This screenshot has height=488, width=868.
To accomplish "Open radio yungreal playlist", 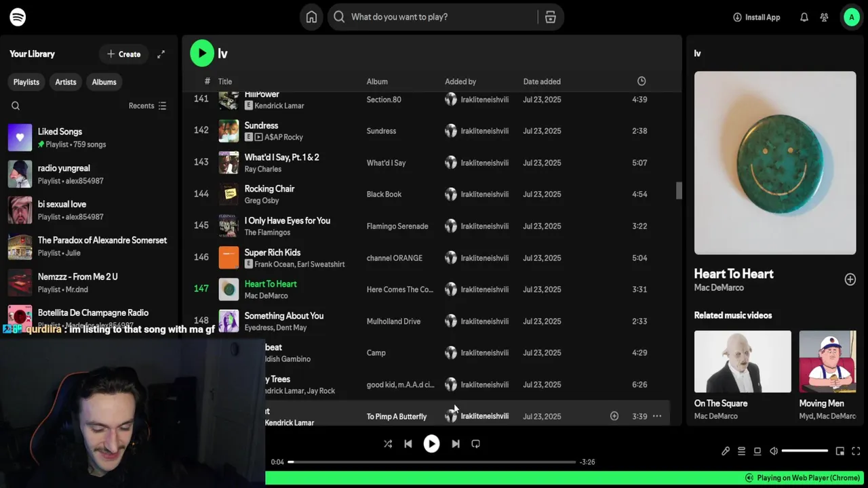I will click(89, 174).
